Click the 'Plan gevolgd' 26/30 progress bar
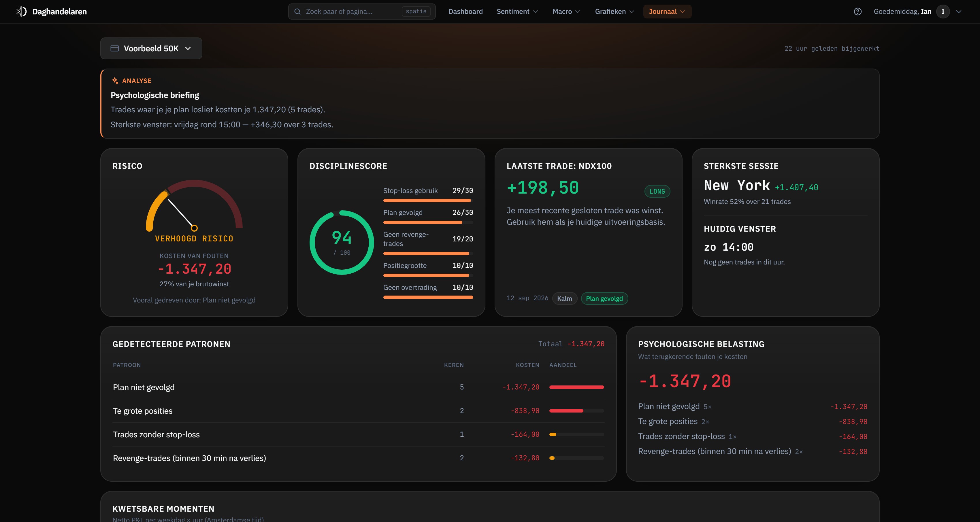This screenshot has height=522, width=980. click(428, 222)
